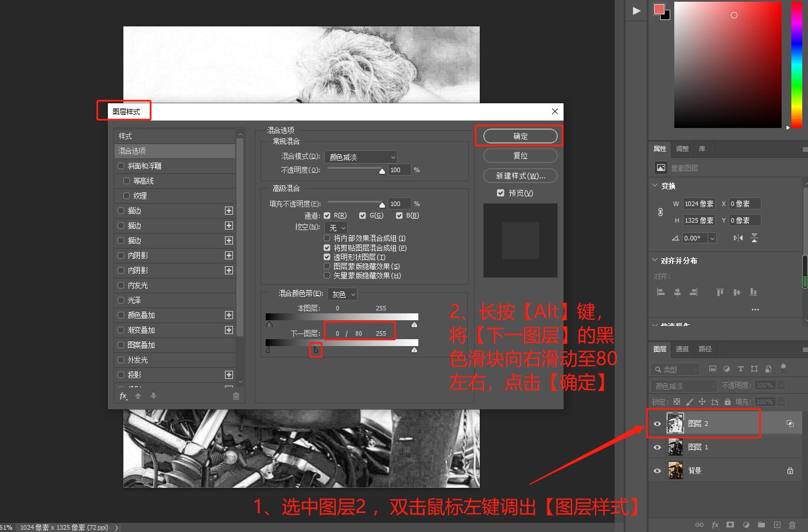
Task: Delete effect trash icon in Layer Style dialog
Action: tap(236, 396)
